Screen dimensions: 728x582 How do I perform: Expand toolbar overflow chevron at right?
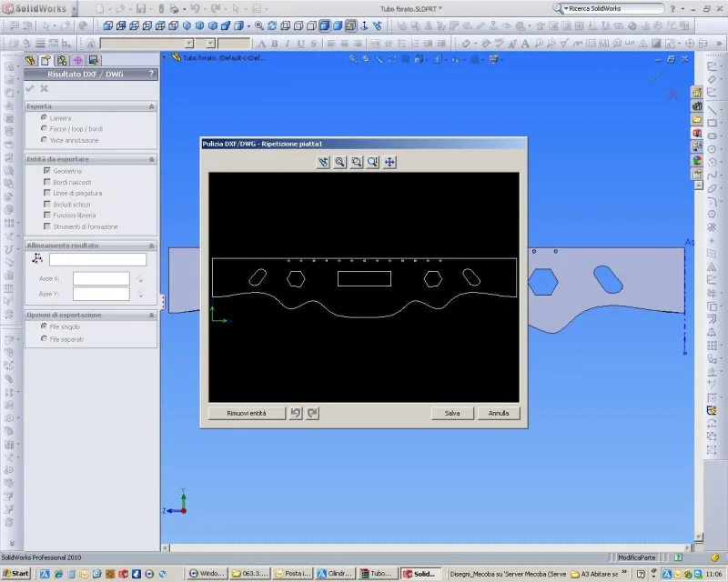[719, 43]
